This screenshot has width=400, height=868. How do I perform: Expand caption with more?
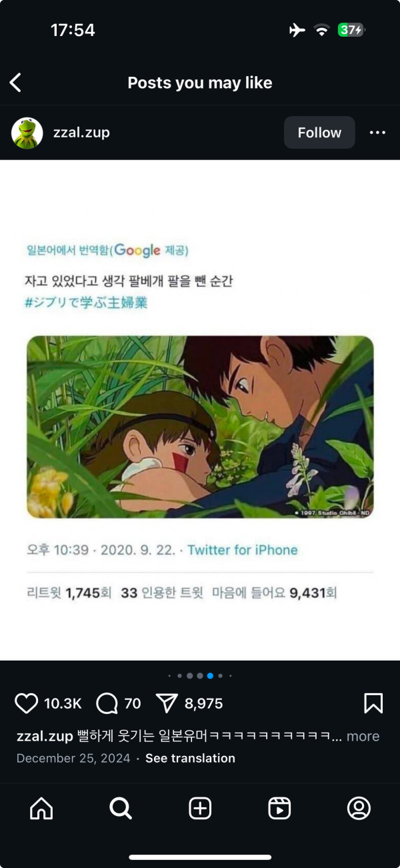tap(363, 737)
